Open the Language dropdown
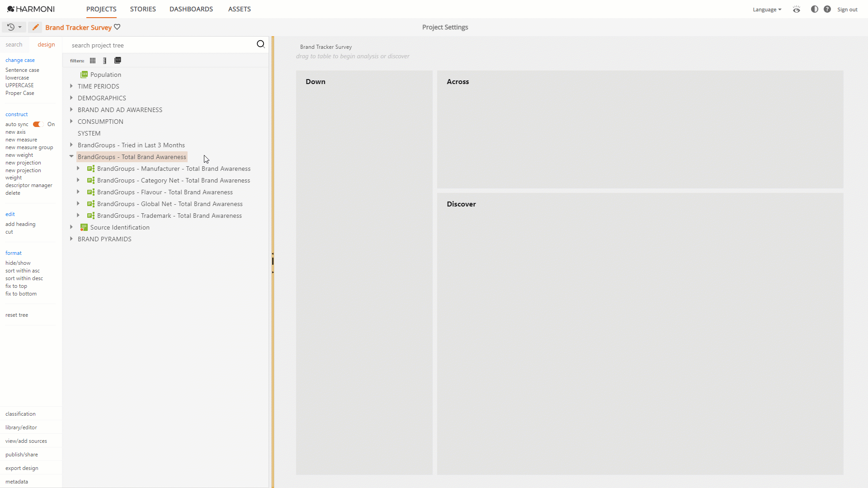 (x=767, y=9)
